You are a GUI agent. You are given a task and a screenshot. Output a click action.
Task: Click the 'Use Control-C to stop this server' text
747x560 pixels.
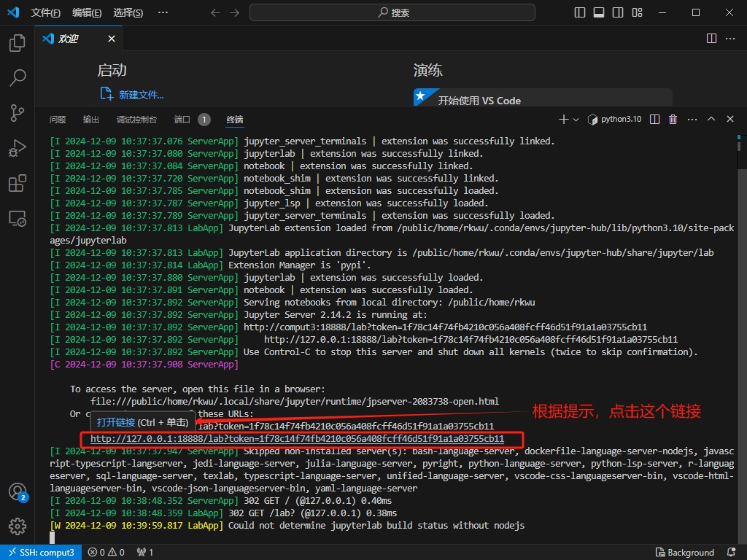pyautogui.click(x=471, y=352)
